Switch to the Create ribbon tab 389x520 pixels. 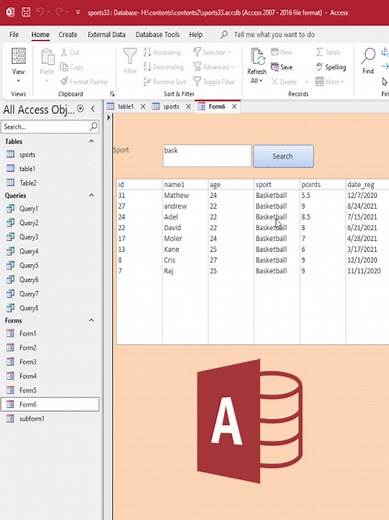pyautogui.click(x=68, y=34)
